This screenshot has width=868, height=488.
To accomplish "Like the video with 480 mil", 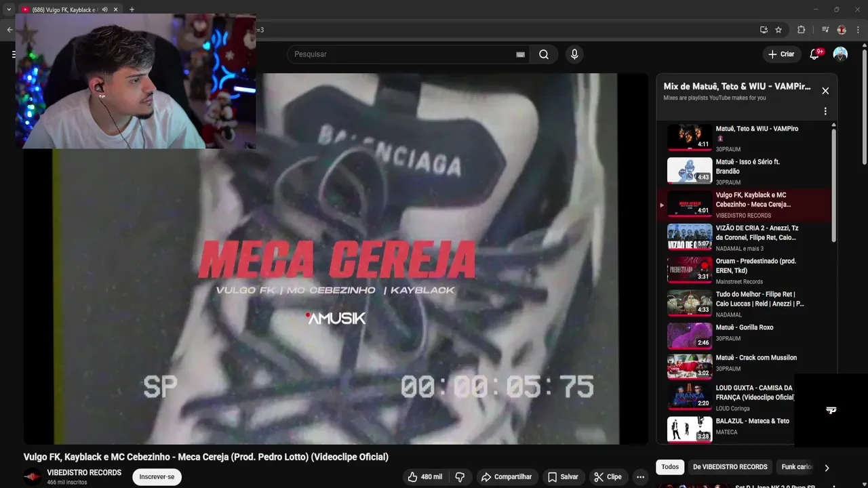I will (x=425, y=477).
